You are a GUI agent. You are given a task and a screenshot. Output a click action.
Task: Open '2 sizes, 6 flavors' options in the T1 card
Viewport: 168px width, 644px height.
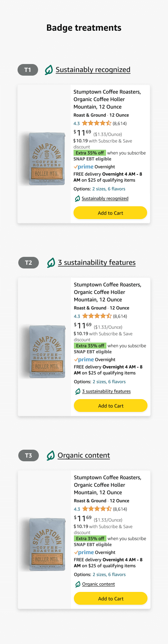tap(109, 189)
